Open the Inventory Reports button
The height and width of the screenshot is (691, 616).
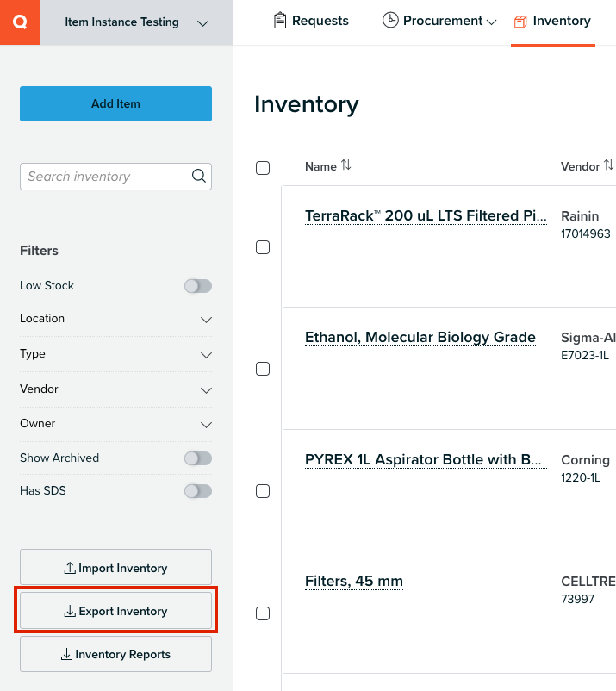pos(116,654)
